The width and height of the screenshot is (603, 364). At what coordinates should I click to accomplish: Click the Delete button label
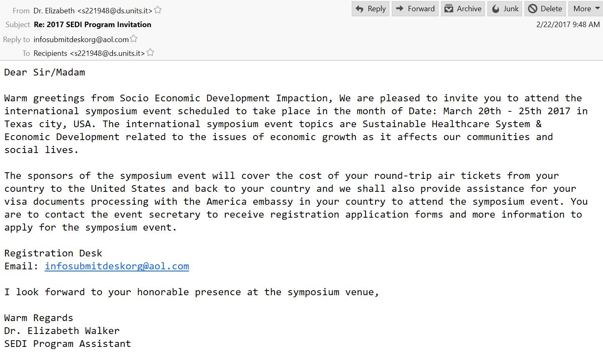pos(551,9)
